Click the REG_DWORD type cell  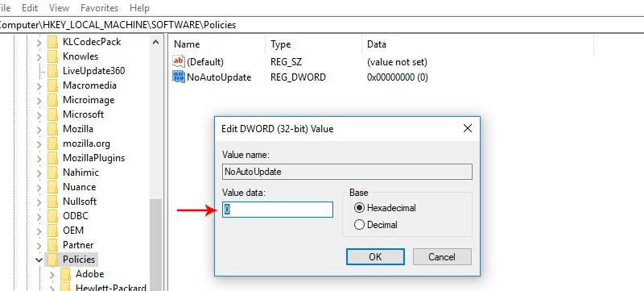pyautogui.click(x=298, y=77)
